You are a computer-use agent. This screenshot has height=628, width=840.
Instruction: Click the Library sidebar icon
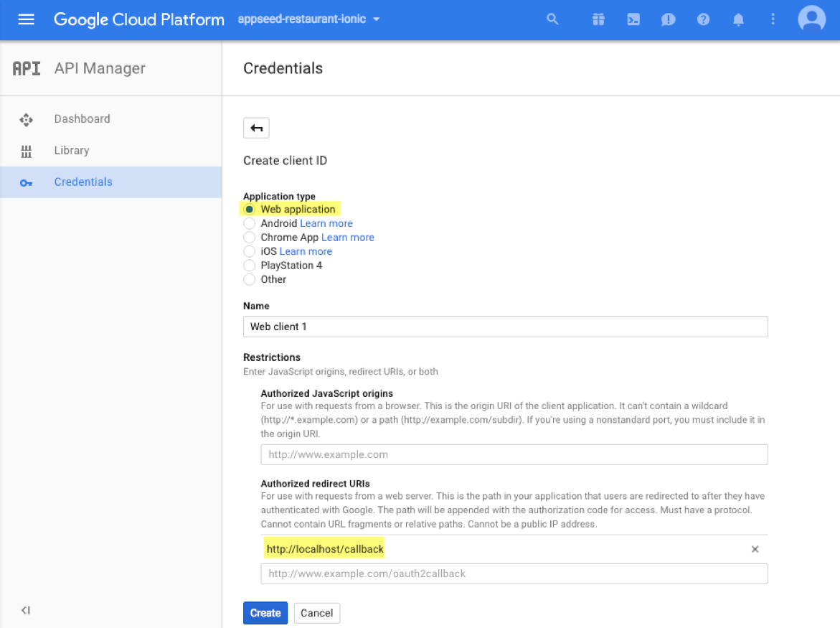click(x=27, y=151)
